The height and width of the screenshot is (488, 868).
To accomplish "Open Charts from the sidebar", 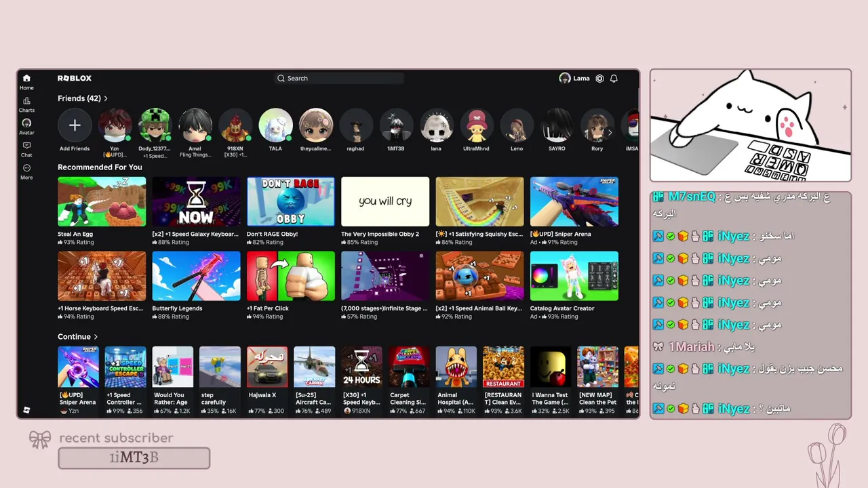I will click(x=26, y=104).
